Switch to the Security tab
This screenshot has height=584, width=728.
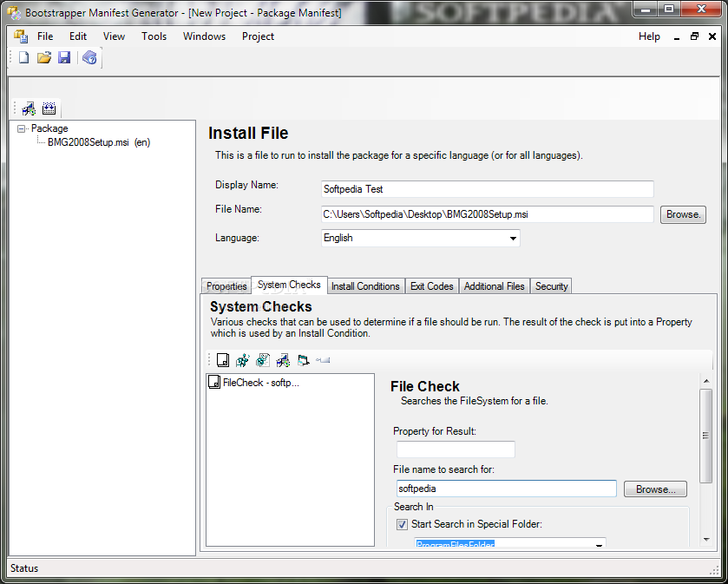click(x=551, y=286)
